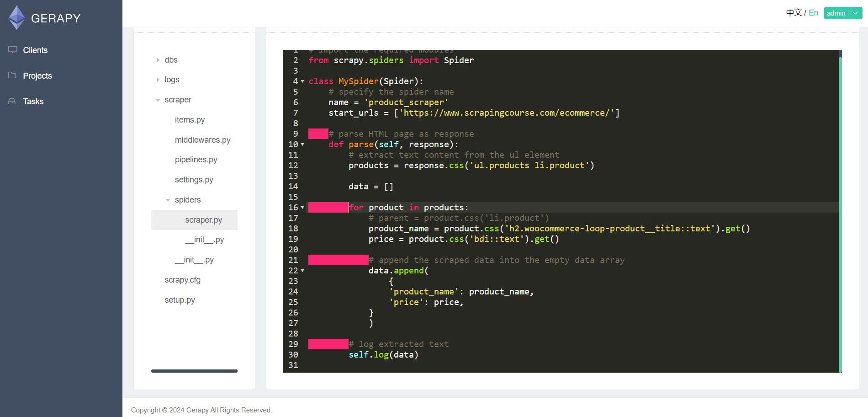Expand the logs folder
Screen dimensions: 868x417
click(x=158, y=80)
